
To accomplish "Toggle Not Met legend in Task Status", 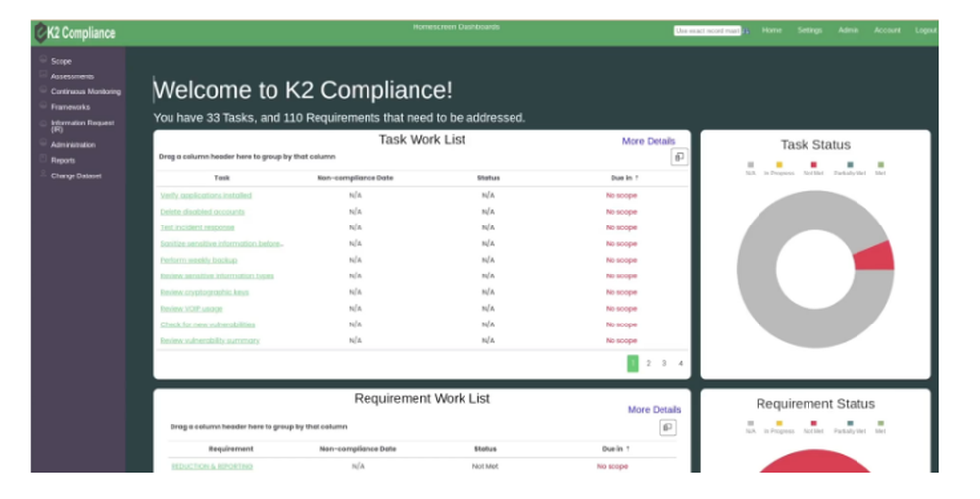I will (813, 169).
